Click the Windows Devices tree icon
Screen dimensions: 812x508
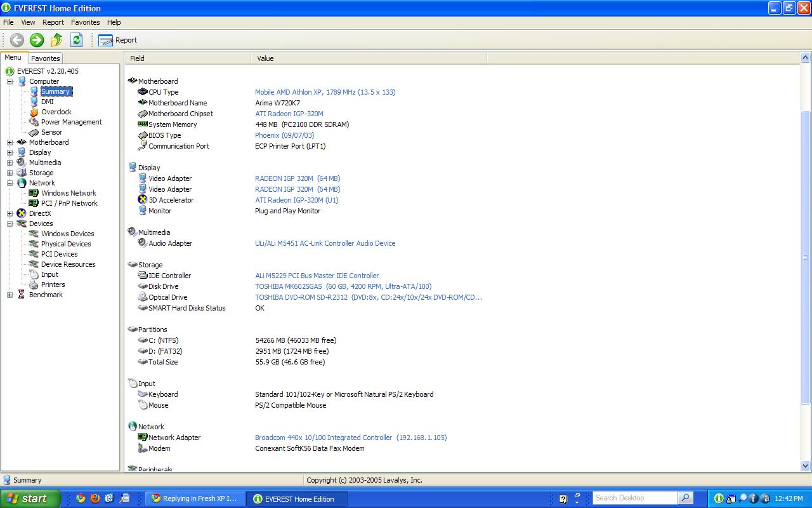34,234
